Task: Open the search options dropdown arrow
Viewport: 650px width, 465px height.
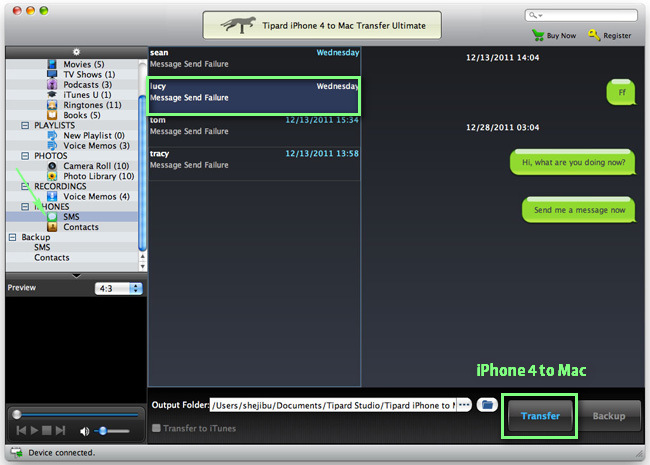Action: [x=541, y=16]
